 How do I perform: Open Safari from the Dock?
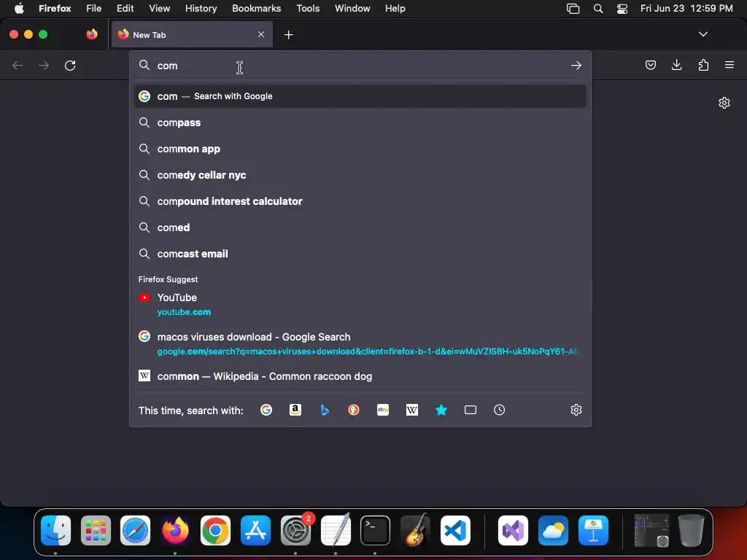(x=135, y=530)
